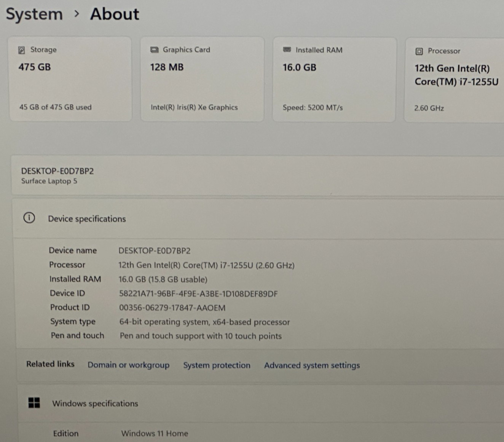
Task: Open the Processor i7-1255U card
Action: 454,80
